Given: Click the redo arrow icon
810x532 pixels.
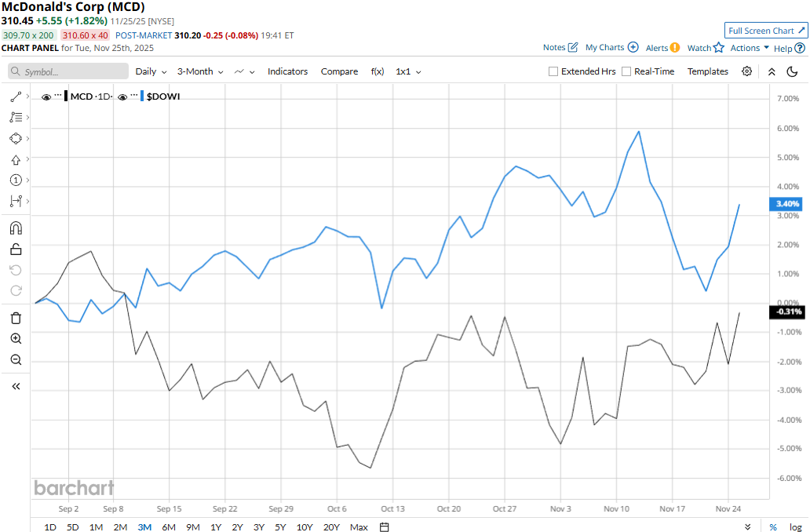Looking at the screenshot, I should (x=16, y=291).
